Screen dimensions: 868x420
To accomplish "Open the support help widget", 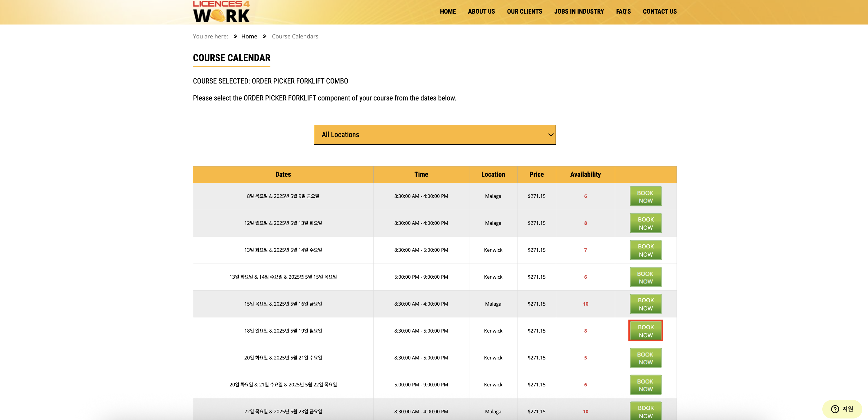I will click(x=841, y=409).
